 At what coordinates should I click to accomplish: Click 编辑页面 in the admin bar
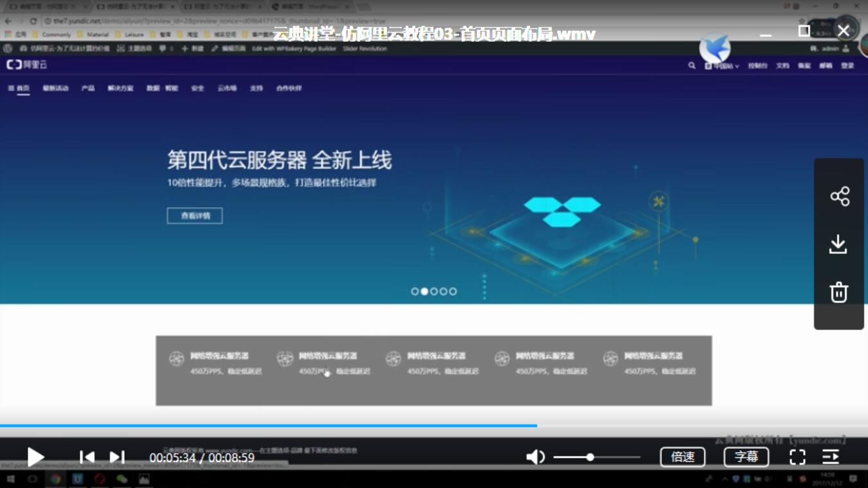click(228, 48)
